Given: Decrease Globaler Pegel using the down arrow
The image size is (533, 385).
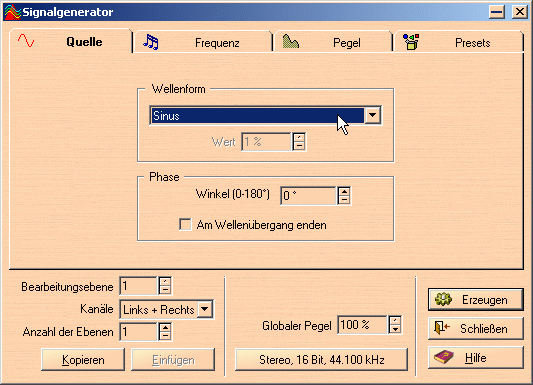Looking at the screenshot, I should (x=395, y=329).
